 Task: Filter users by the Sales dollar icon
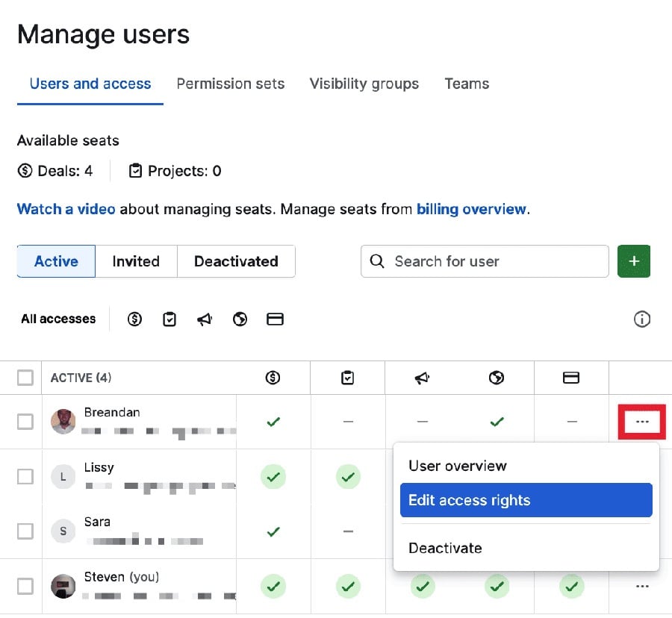[134, 319]
